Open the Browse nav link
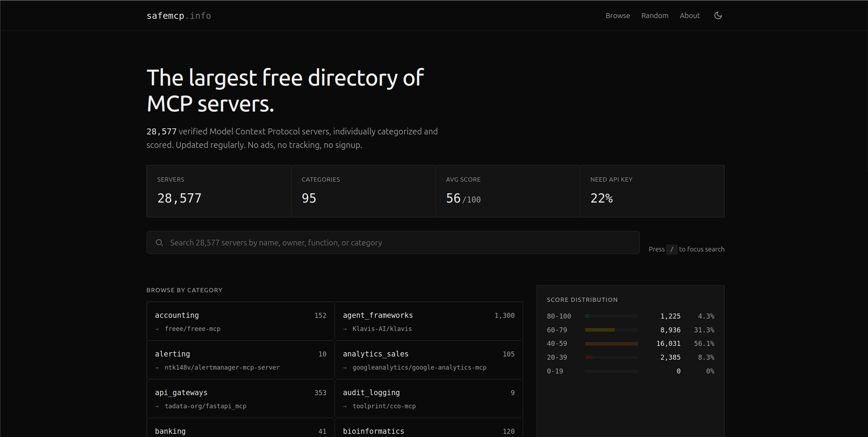The width and height of the screenshot is (868, 437). (617, 16)
